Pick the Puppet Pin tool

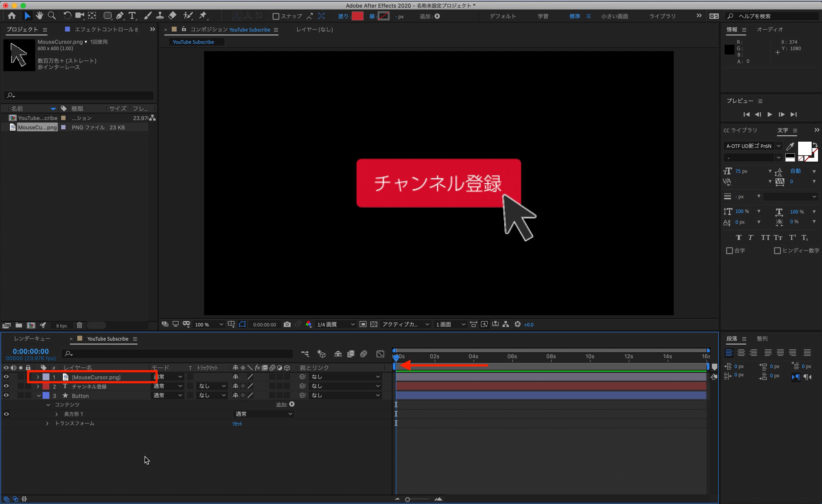click(203, 16)
